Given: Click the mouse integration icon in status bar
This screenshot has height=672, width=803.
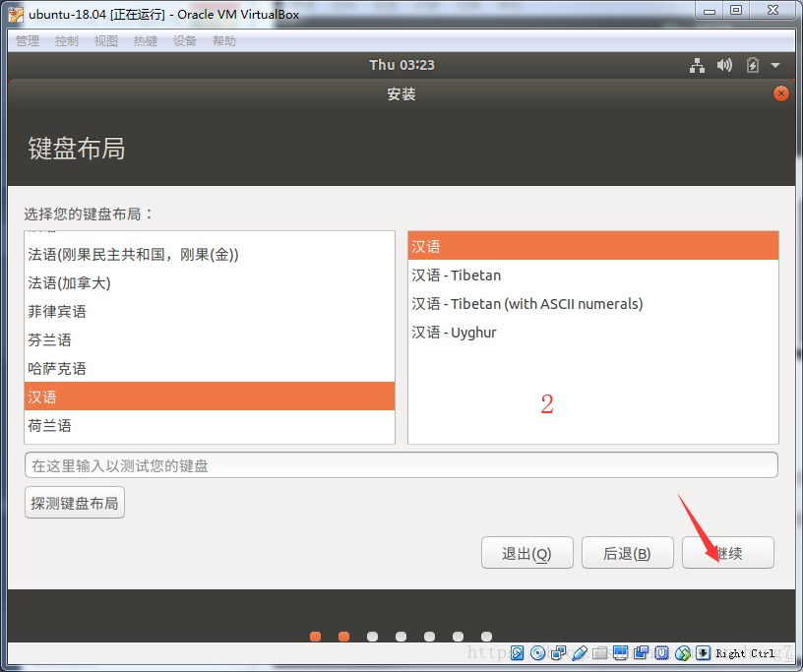Looking at the screenshot, I should (683, 653).
